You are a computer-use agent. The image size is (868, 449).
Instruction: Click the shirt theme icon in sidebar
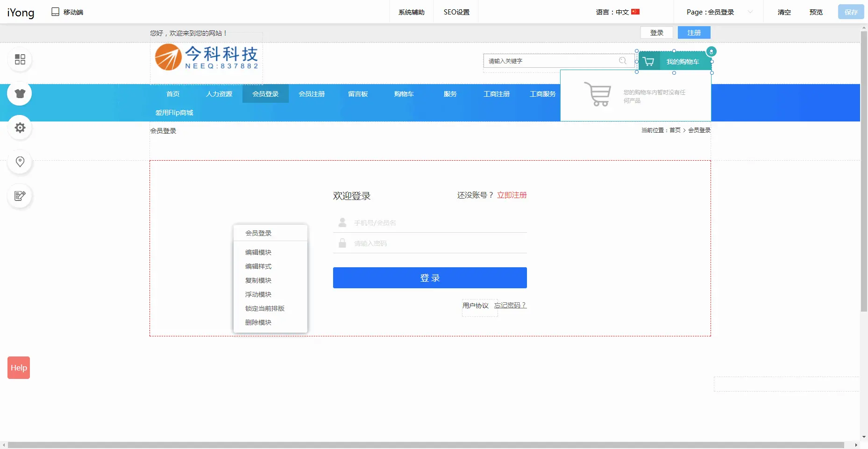point(20,93)
